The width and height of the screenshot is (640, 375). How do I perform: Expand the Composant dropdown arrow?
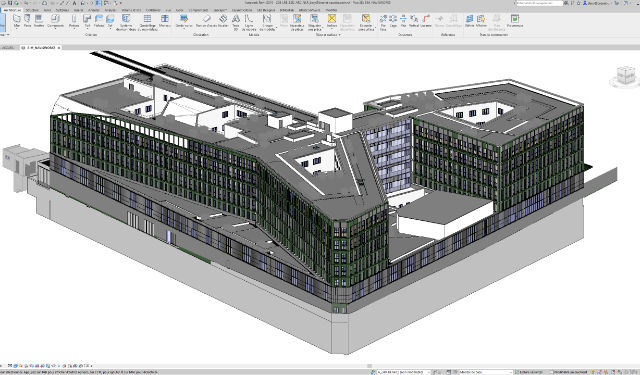pyautogui.click(x=56, y=29)
